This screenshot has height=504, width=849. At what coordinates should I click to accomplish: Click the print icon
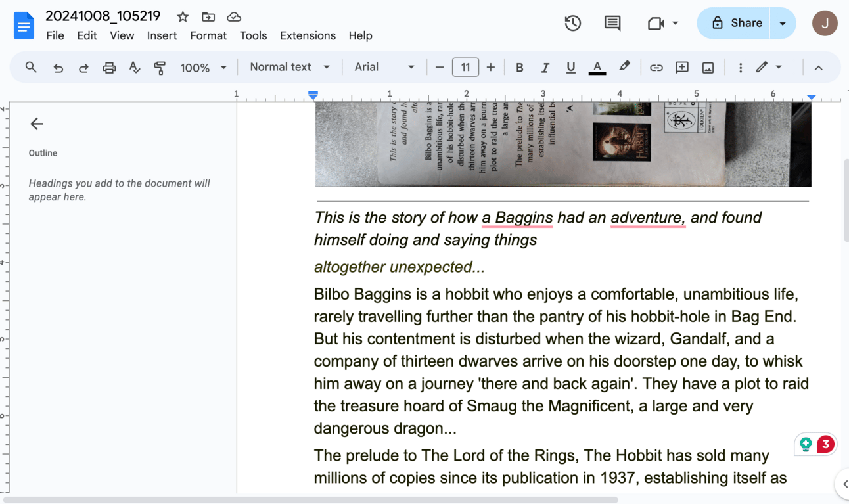pyautogui.click(x=109, y=68)
